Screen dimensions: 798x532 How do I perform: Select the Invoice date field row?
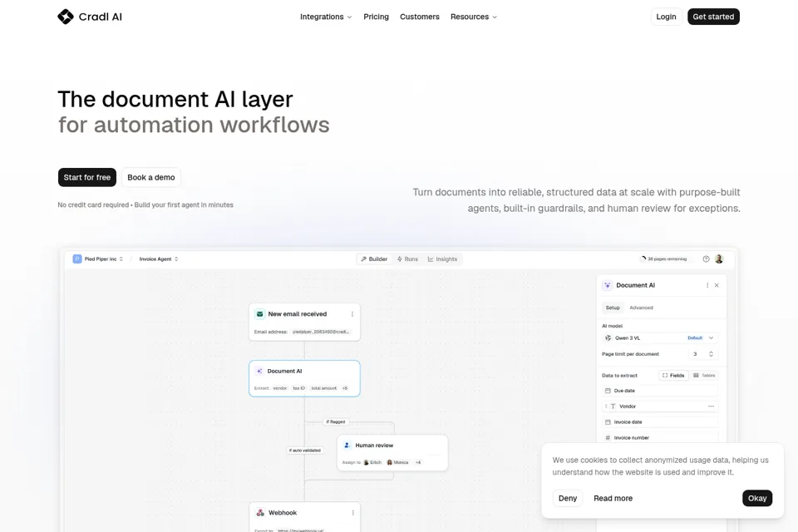[x=659, y=422]
